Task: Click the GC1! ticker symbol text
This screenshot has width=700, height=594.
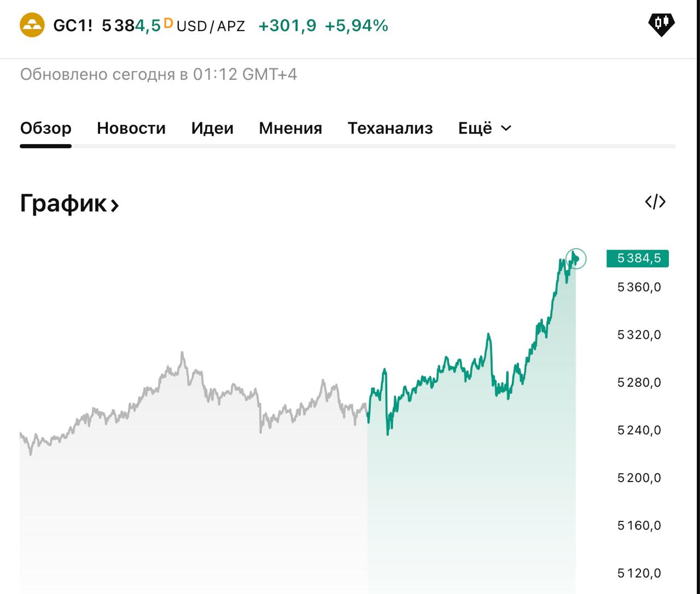Action: (x=73, y=26)
